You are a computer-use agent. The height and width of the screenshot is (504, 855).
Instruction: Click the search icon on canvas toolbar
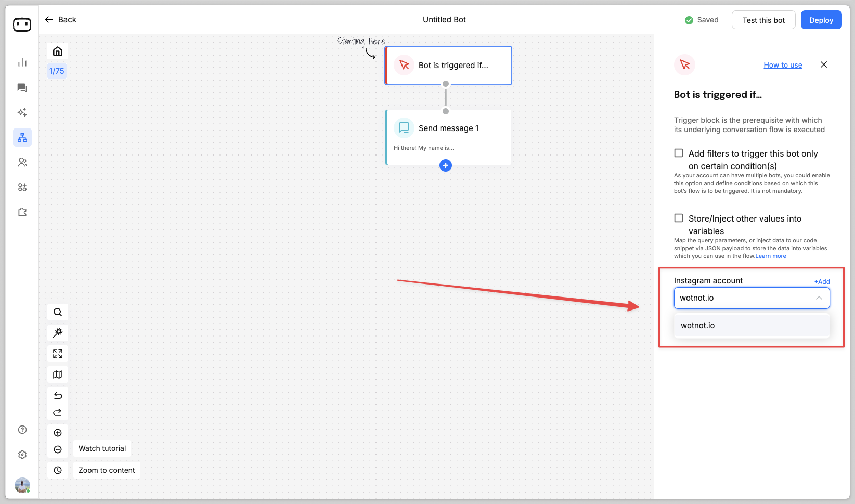[58, 312]
